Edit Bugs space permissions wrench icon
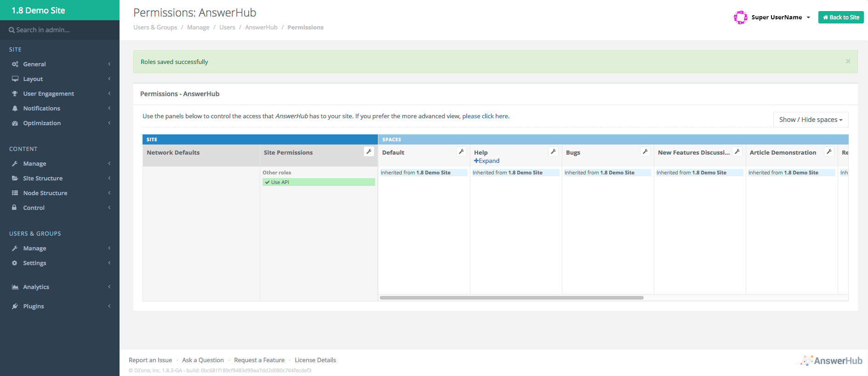The height and width of the screenshot is (376, 868). point(645,151)
